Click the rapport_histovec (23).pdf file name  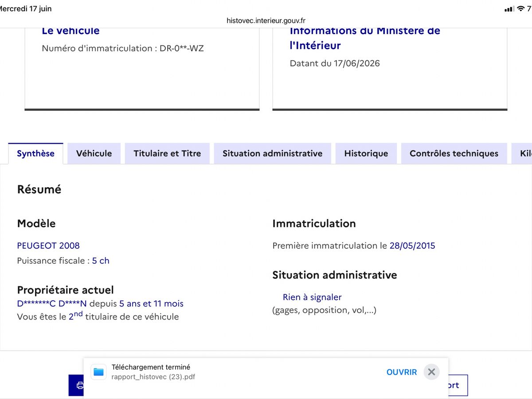pyautogui.click(x=153, y=377)
